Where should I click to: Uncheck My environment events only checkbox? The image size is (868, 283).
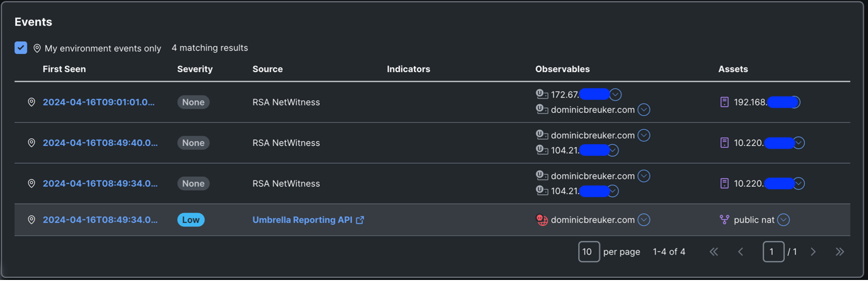tap(21, 48)
